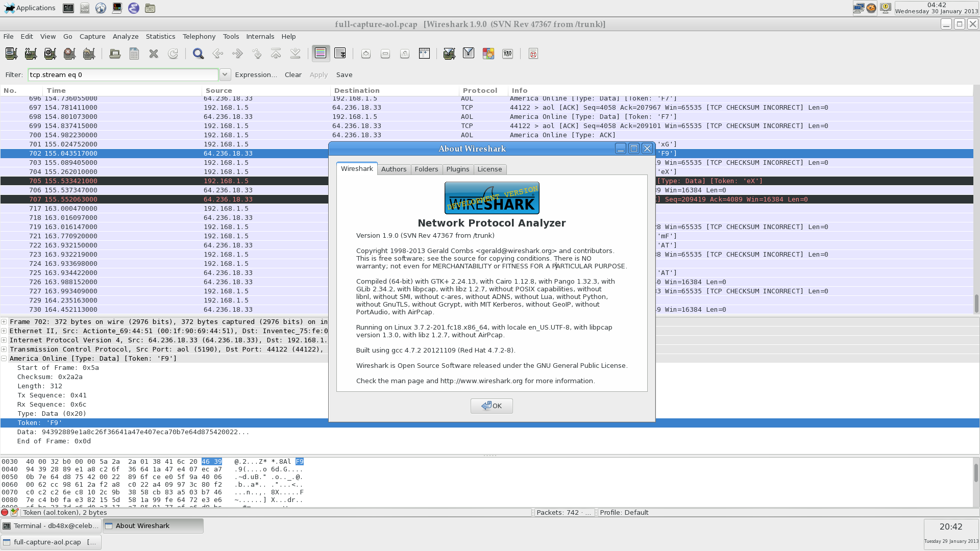Zoom out toolbar icon

385,54
